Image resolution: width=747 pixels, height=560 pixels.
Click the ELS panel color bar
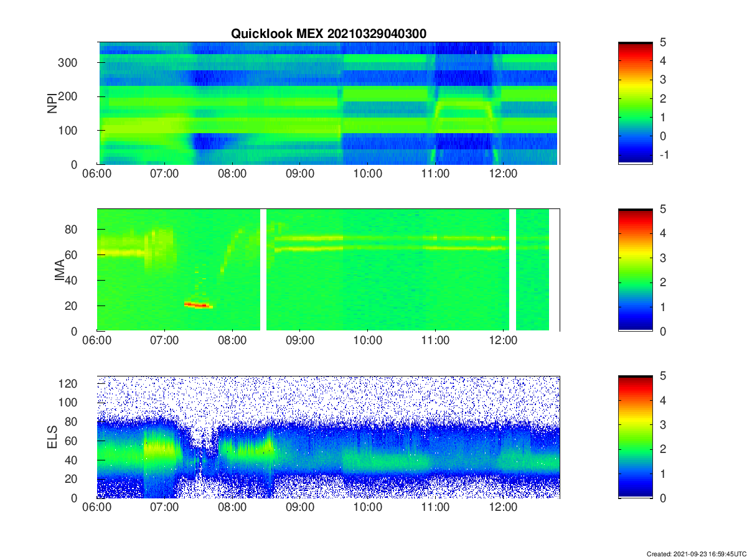coord(636,437)
